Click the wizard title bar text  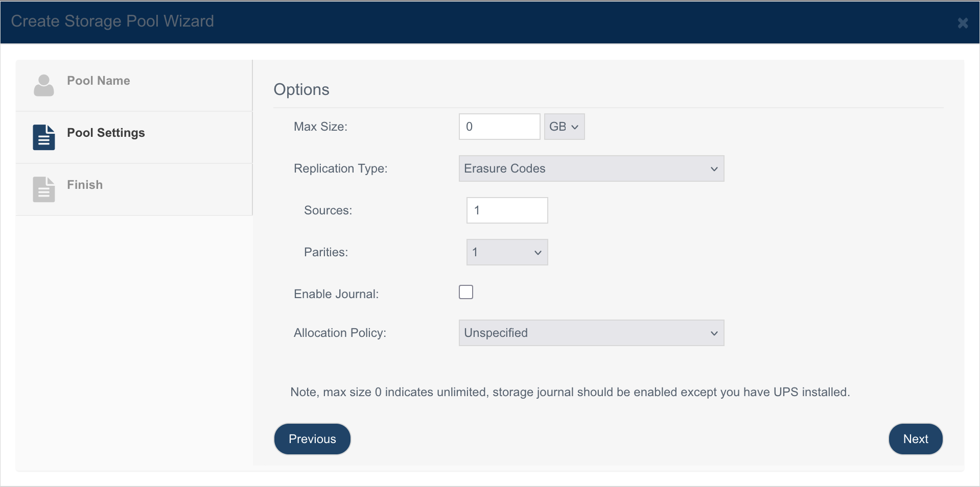[112, 21]
